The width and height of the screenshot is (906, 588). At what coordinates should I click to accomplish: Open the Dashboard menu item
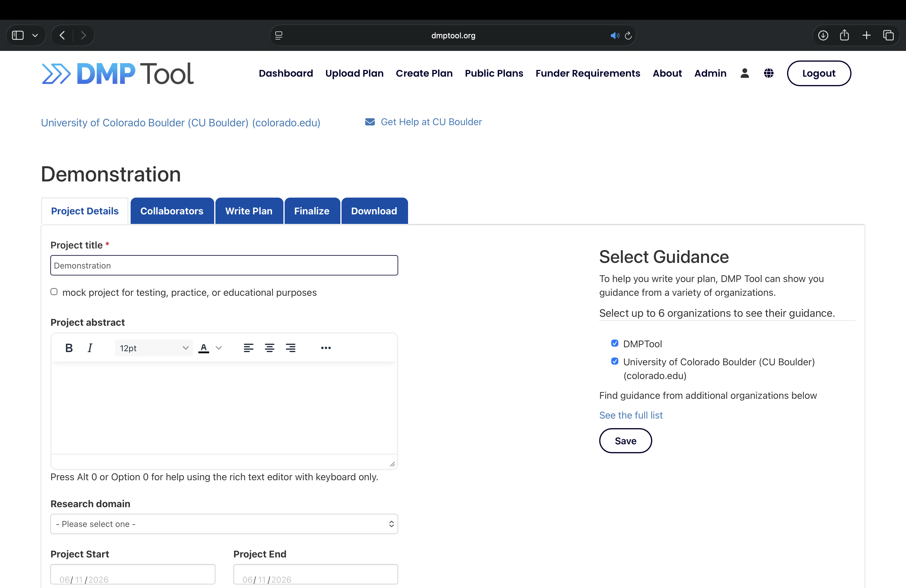[286, 73]
